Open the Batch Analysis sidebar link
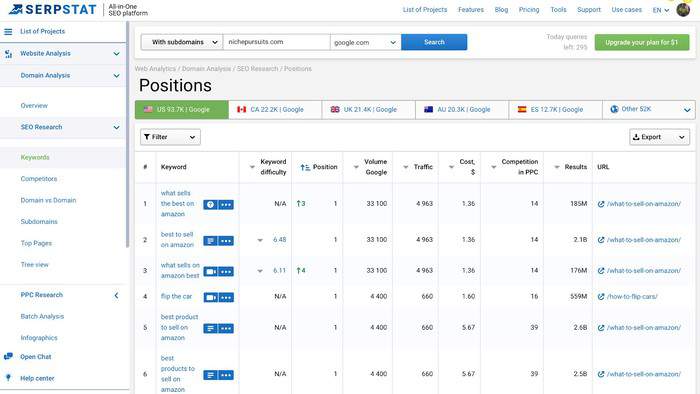 42,316
